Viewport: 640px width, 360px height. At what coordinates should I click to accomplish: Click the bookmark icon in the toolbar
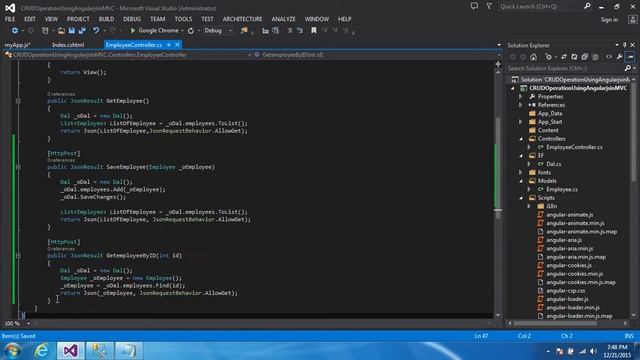tap(313, 31)
